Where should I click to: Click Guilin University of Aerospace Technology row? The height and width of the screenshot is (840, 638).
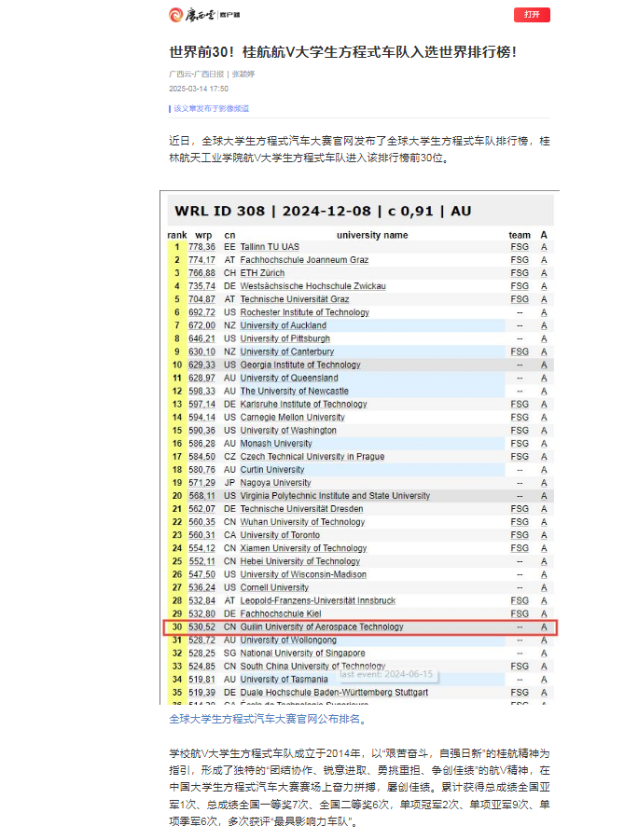point(322,627)
